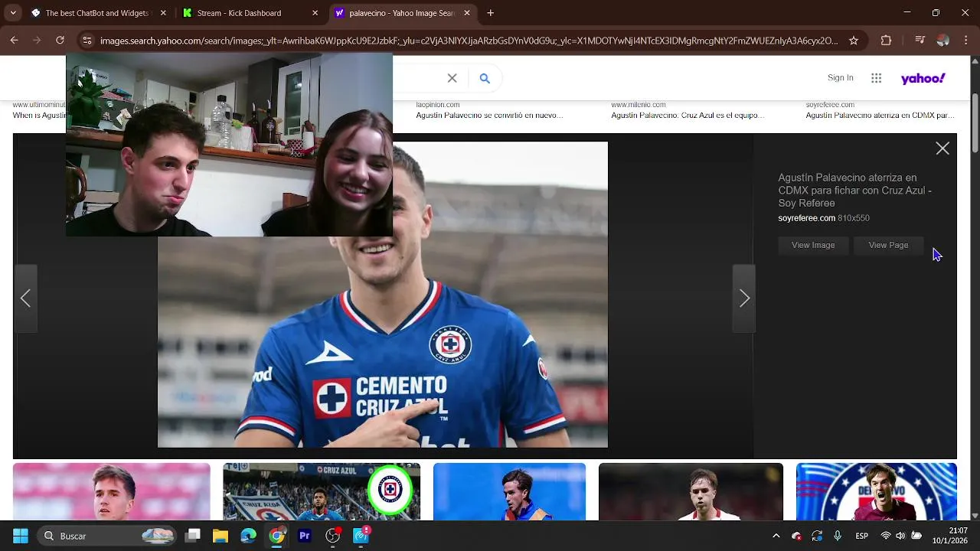The image size is (980, 551).
Task: Show next image with right arrow
Action: (744, 298)
